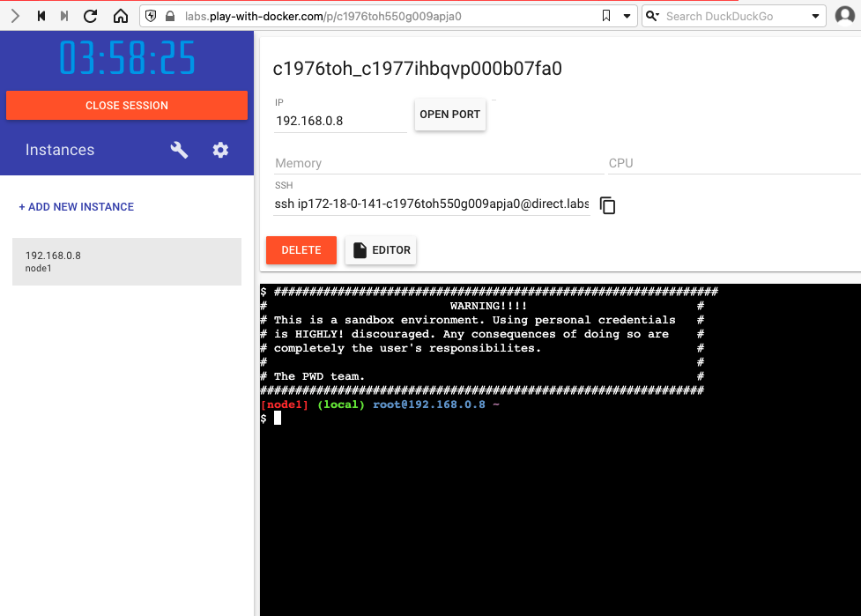The height and width of the screenshot is (616, 861).
Task: Click "The PWD team." terminal line
Action: click(319, 376)
